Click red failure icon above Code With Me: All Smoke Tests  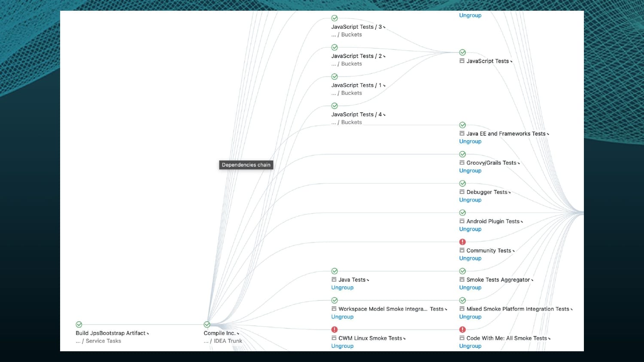coord(462,330)
